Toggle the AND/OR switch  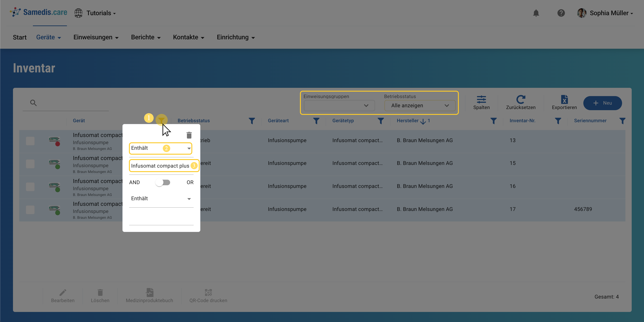[163, 183]
